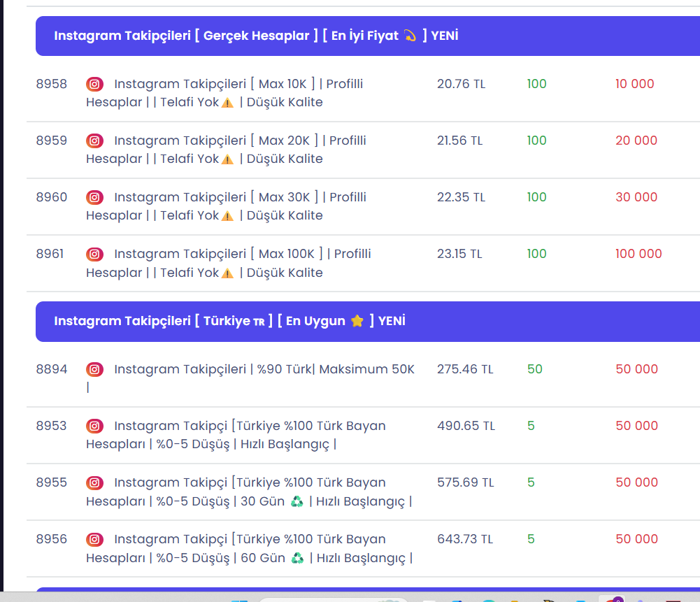Image resolution: width=700 pixels, height=602 pixels.
Task: Click star emoji in Türkiye category header
Action: (x=357, y=321)
